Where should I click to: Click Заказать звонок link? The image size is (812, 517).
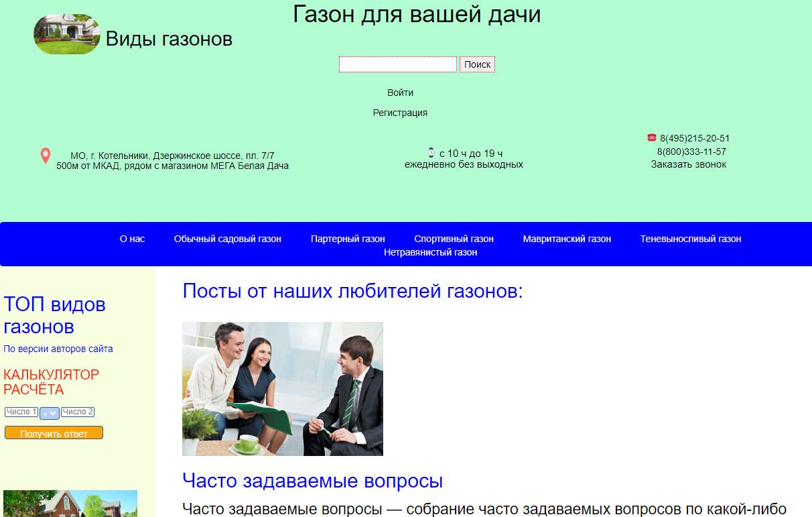tap(688, 164)
